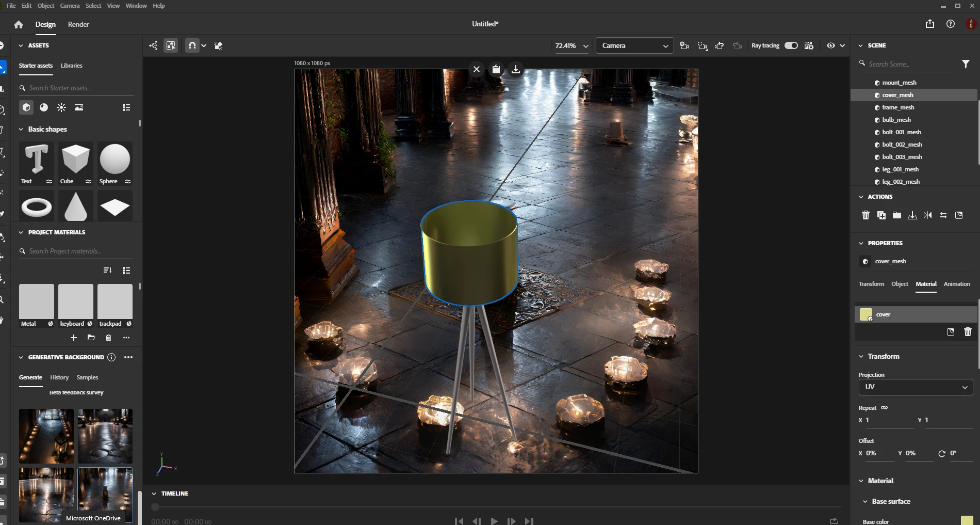Copy generated background to clipboard
The width and height of the screenshot is (980, 525).
[x=496, y=69]
